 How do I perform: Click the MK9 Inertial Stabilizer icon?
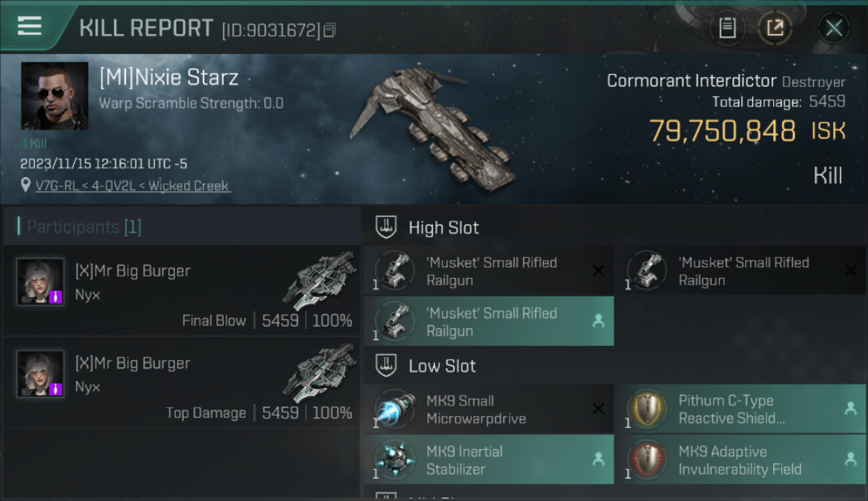pos(395,460)
